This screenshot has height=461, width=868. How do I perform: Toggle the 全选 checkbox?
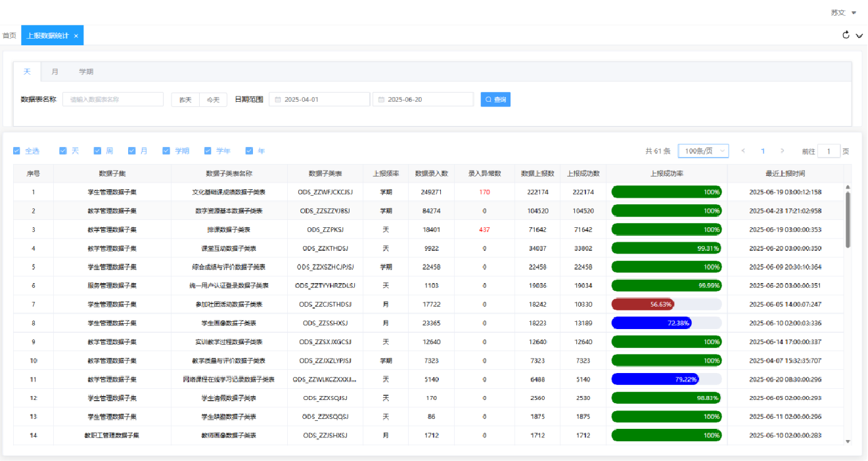pos(16,151)
